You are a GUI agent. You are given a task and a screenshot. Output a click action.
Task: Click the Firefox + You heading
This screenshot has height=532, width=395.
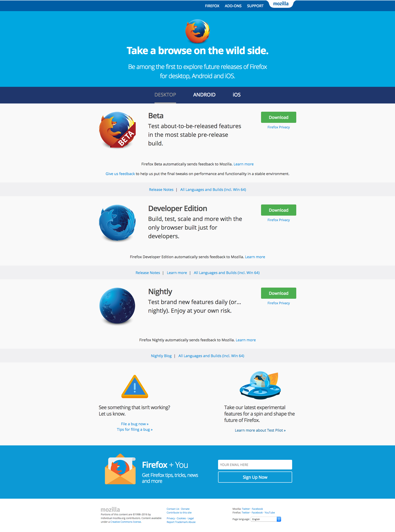(x=165, y=465)
